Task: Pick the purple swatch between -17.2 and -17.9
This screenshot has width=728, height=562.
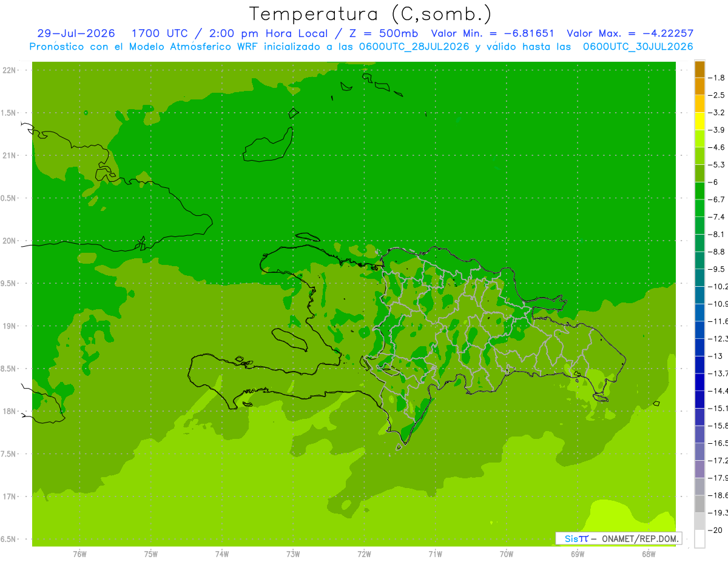Action: tap(699, 469)
